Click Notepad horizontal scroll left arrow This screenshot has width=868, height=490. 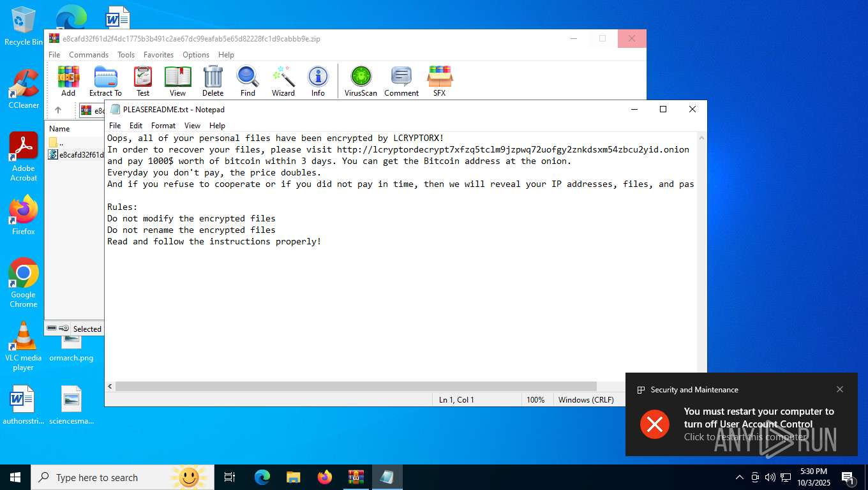pyautogui.click(x=110, y=387)
